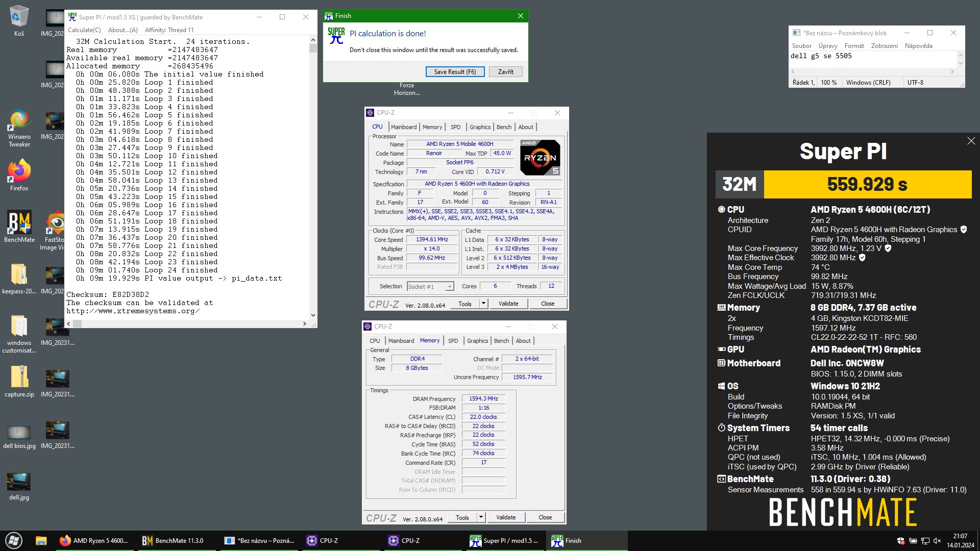The width and height of the screenshot is (980, 551).
Task: Open BenchMate desktop shortcut
Action: coord(19,227)
